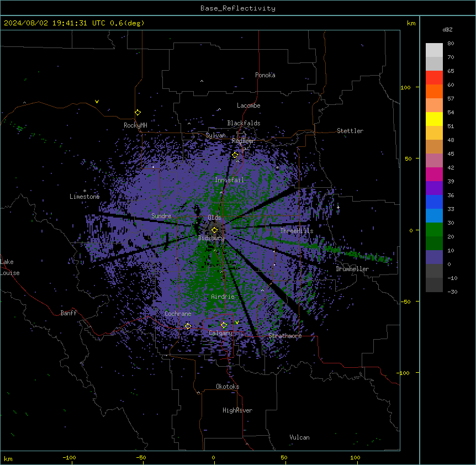Click the Calgary city label
The height and width of the screenshot is (465, 476).
(220, 333)
